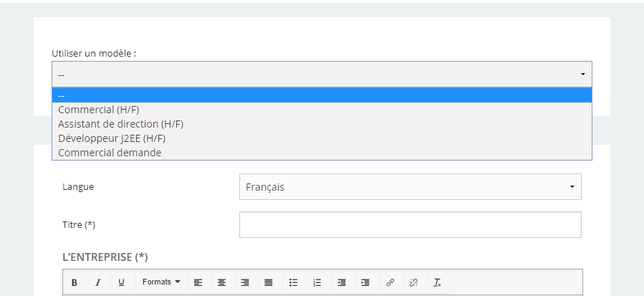Screen dimensions: 644x296
Task: Toggle underline formatting in the editor toolbar
Action: (121, 282)
